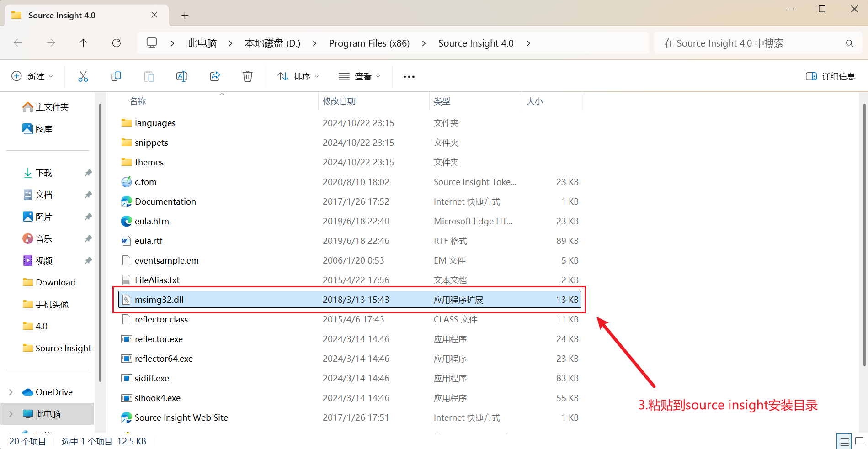Screen dimensions: 868x449
Task: Click the Cut scissors icon
Action: (83, 76)
